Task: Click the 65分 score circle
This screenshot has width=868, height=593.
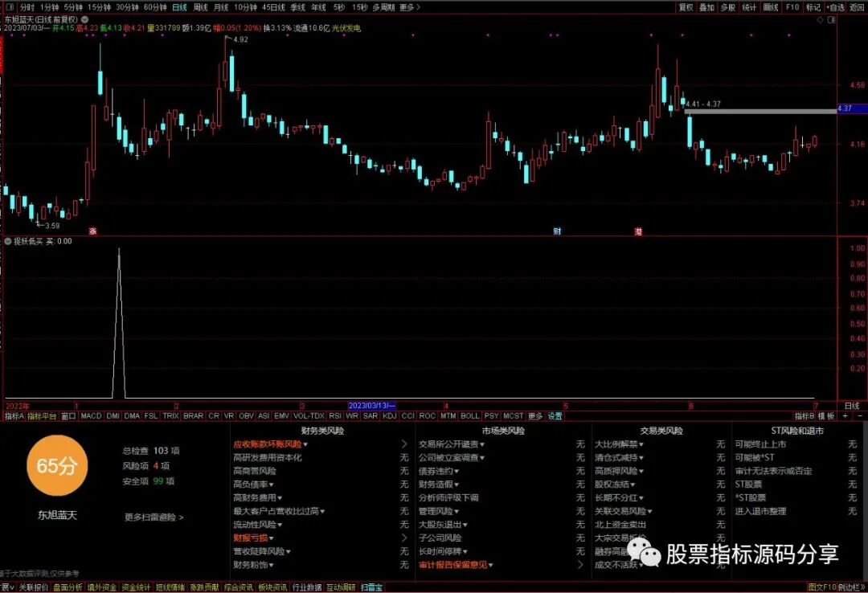Action: point(57,466)
